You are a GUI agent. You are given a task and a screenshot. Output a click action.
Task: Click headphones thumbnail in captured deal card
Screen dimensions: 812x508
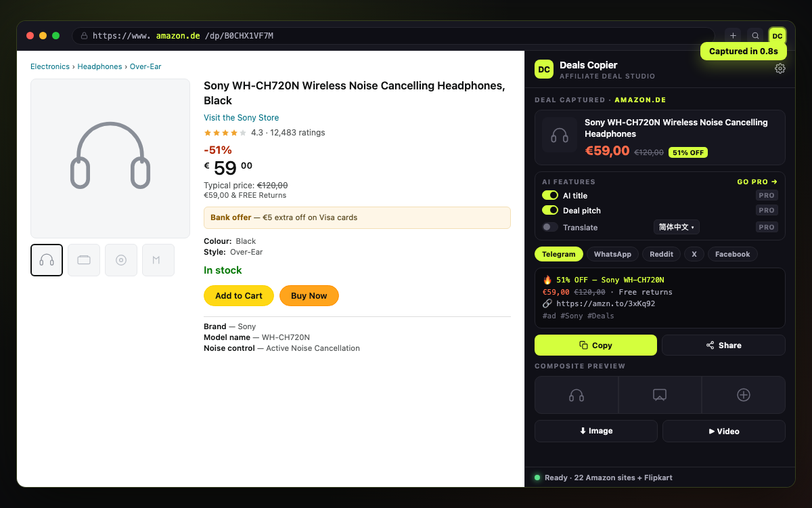560,135
